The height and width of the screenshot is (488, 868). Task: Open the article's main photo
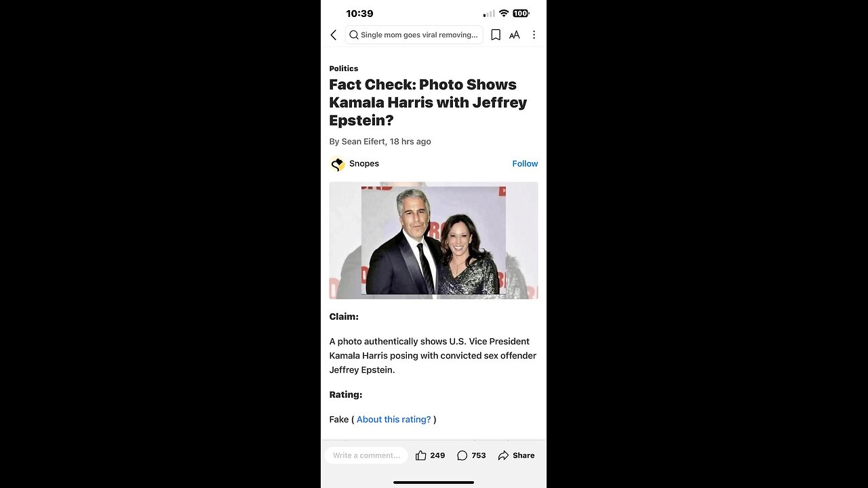[434, 241]
